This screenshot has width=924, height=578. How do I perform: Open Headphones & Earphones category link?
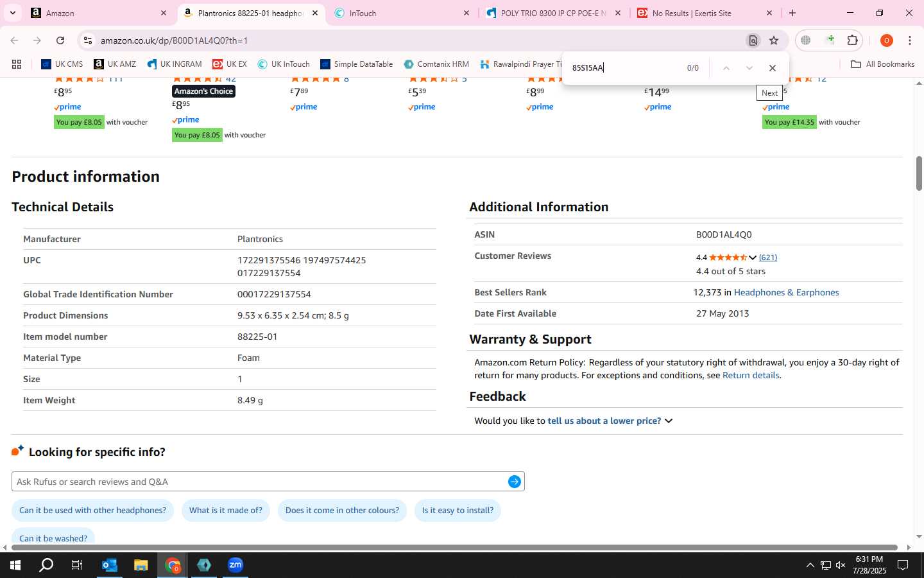coord(786,292)
